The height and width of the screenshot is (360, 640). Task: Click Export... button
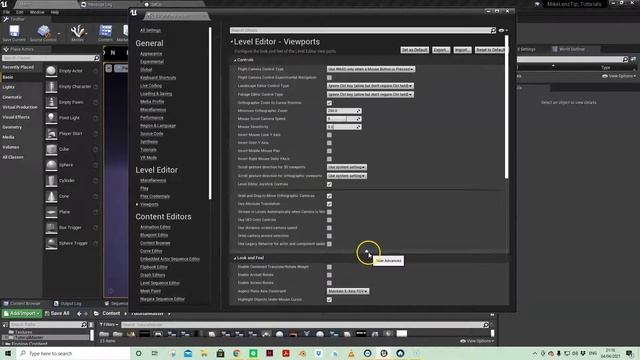click(441, 50)
